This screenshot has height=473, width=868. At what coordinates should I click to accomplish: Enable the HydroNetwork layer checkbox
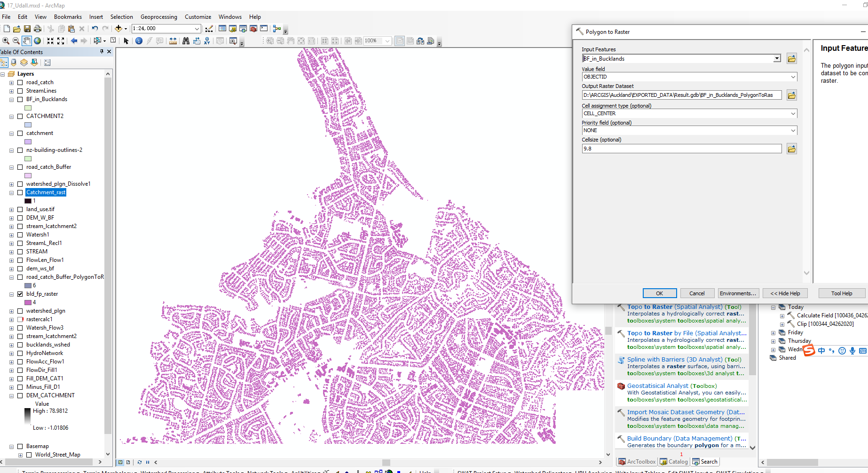pos(20,353)
